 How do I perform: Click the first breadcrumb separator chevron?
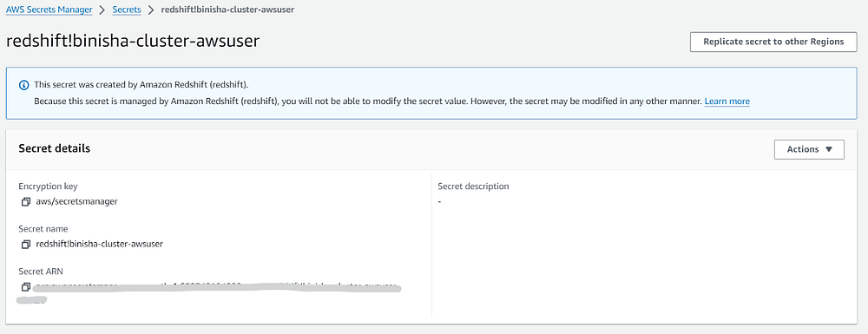[x=102, y=10]
